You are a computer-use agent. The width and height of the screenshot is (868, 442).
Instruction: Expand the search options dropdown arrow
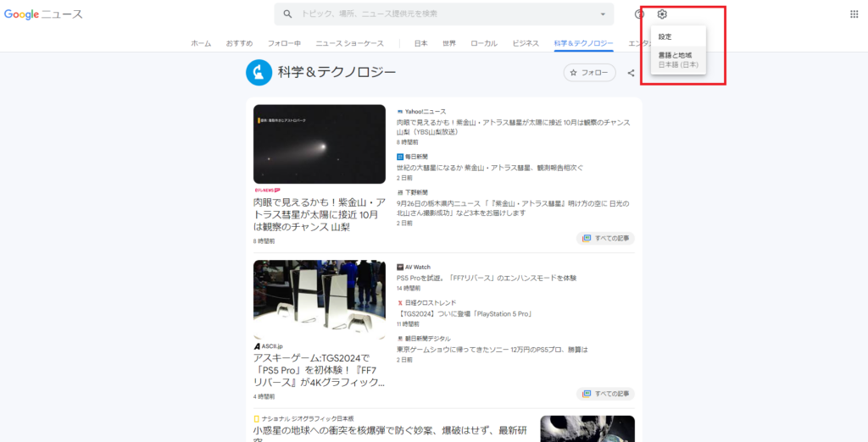[x=603, y=14]
